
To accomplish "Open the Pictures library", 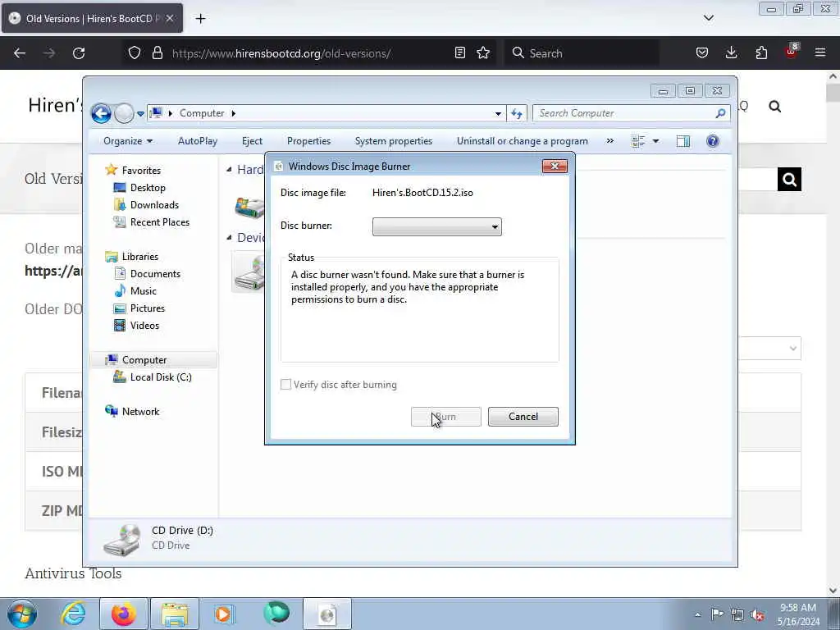I will coord(148,308).
